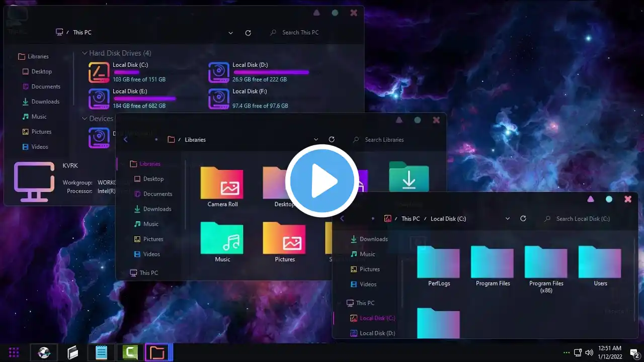Open the volume control in system tray

pyautogui.click(x=589, y=352)
